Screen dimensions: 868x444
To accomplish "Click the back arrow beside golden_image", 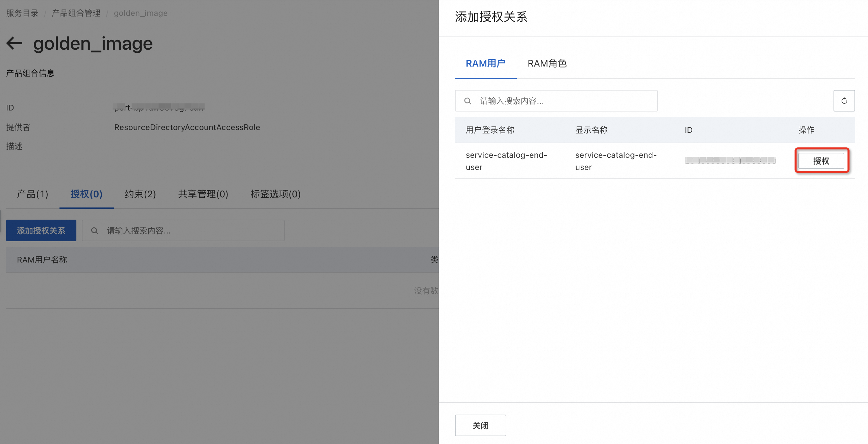I will click(x=14, y=43).
